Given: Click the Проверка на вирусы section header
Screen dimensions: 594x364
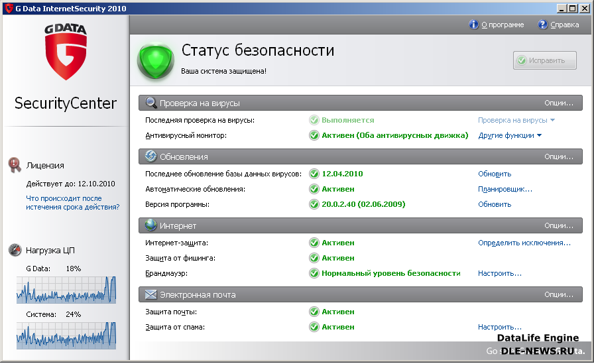Looking at the screenshot, I should [360, 103].
